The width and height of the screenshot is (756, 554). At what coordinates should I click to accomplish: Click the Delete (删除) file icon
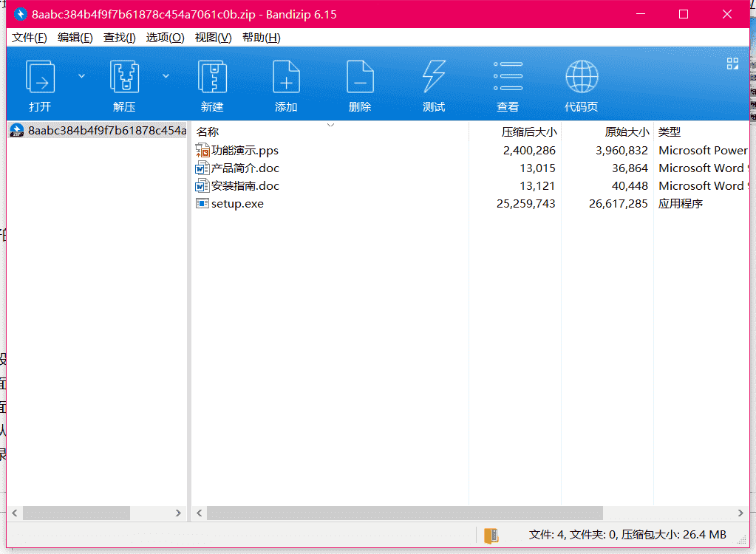360,77
